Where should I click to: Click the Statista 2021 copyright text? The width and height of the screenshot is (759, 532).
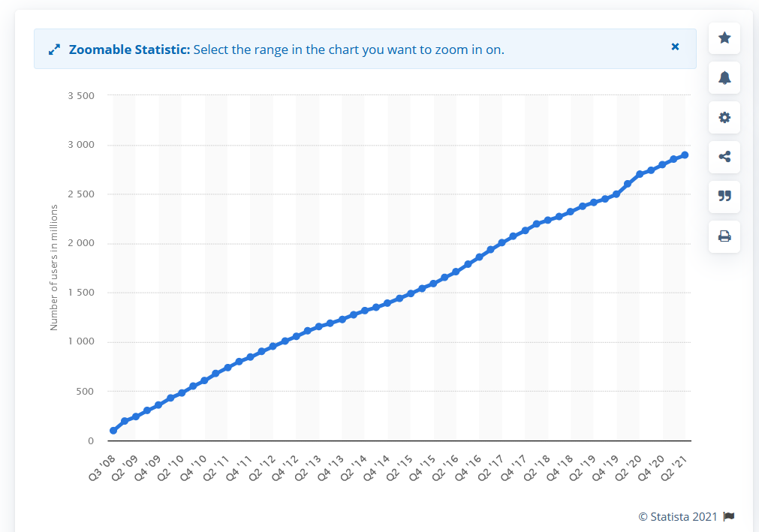[x=678, y=516]
